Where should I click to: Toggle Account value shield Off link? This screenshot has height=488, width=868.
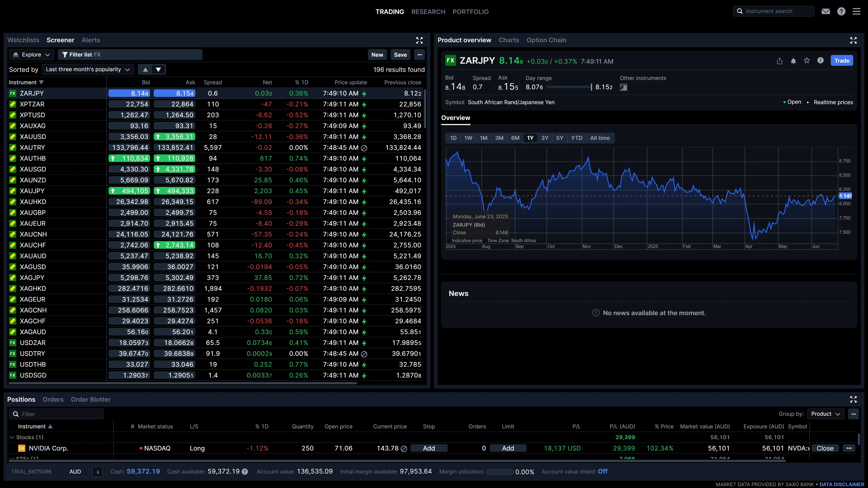[x=602, y=472]
